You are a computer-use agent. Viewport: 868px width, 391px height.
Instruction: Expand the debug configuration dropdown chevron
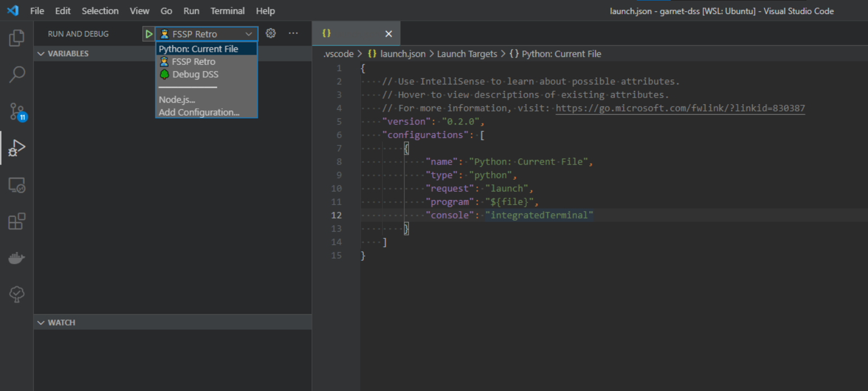coord(249,33)
